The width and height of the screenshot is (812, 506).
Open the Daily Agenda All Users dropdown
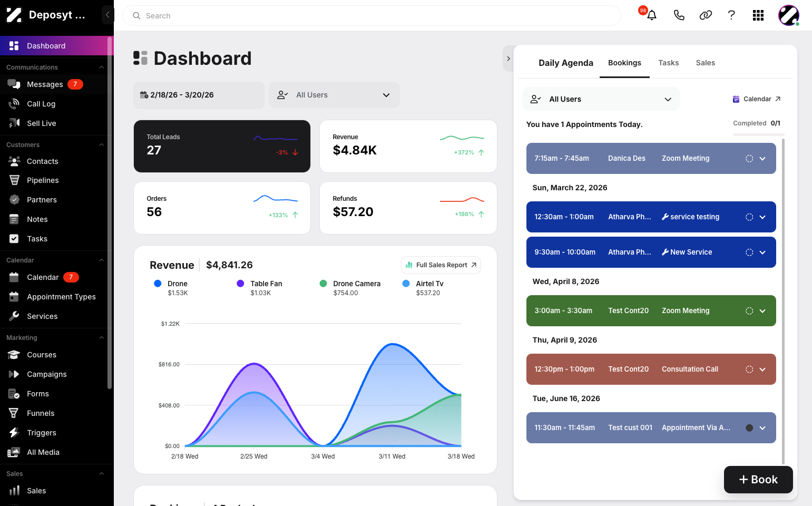[x=601, y=99]
